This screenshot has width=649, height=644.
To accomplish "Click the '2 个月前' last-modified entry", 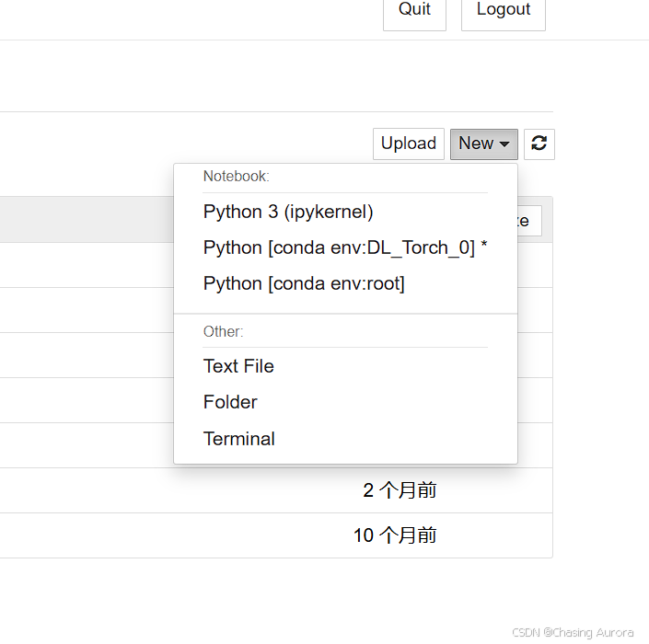I will (x=400, y=490).
